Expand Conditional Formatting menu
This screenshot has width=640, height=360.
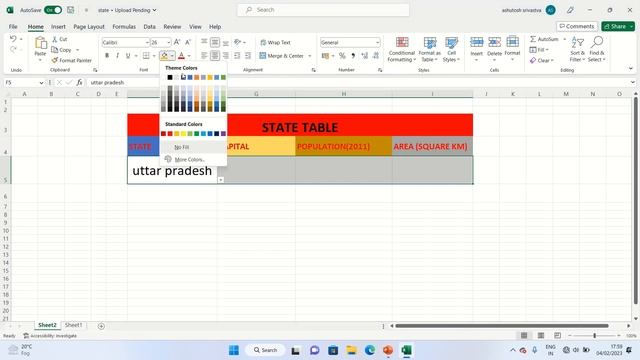point(402,49)
